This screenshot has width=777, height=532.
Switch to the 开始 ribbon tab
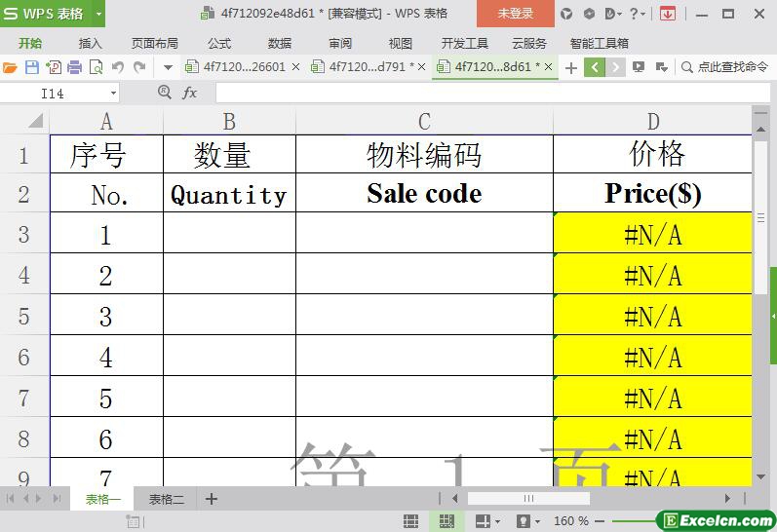[29, 44]
